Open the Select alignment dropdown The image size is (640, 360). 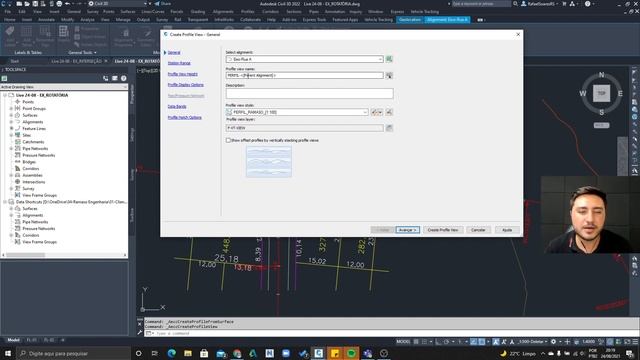pos(380,59)
